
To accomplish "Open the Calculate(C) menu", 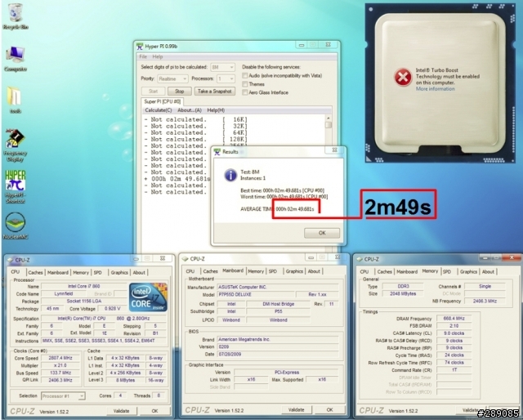I will pyautogui.click(x=159, y=110).
